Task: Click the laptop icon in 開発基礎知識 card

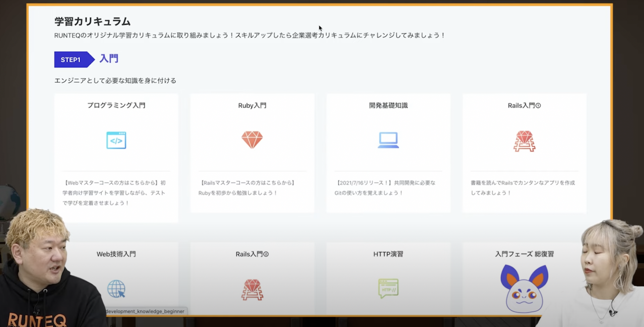Action: click(x=388, y=140)
